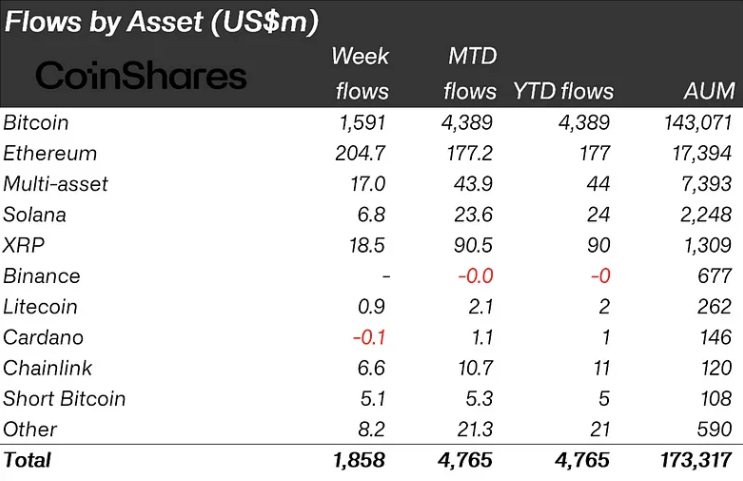Click the Ethereum row label
Image resolution: width=743 pixels, height=481 pixels.
click(50, 154)
